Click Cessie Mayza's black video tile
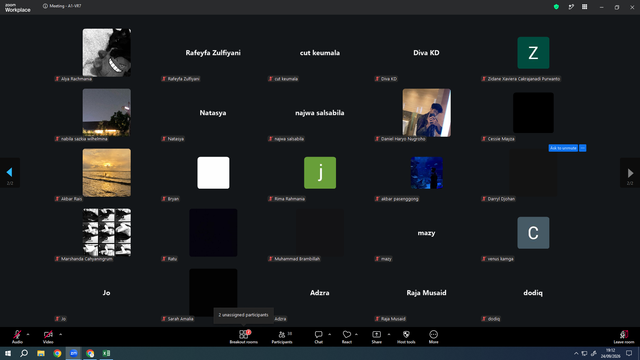 (x=533, y=112)
